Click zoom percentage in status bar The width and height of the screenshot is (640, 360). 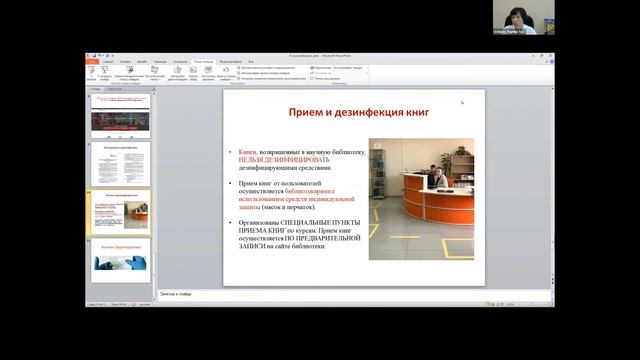(510, 304)
